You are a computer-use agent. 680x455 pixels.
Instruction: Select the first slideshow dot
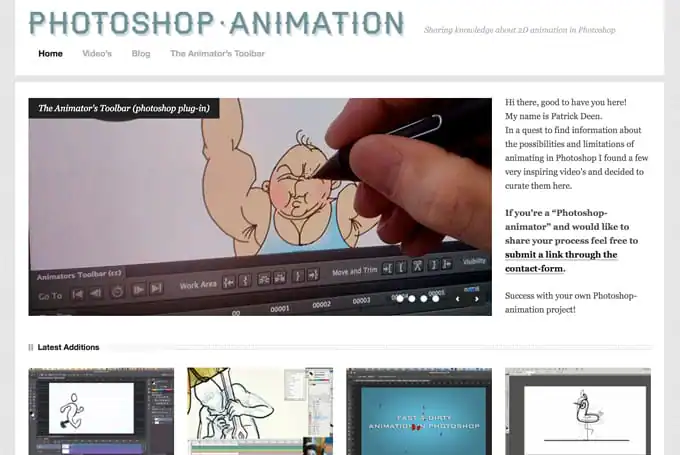tap(400, 298)
